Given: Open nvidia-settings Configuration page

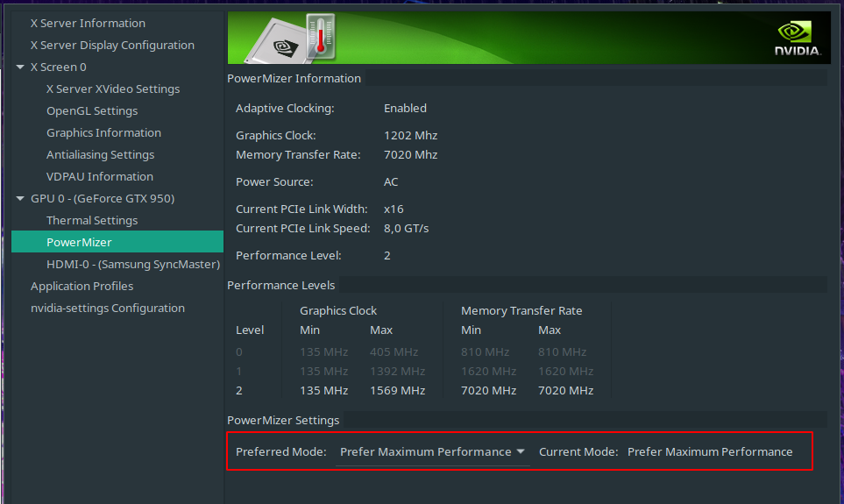Looking at the screenshot, I should tap(108, 308).
